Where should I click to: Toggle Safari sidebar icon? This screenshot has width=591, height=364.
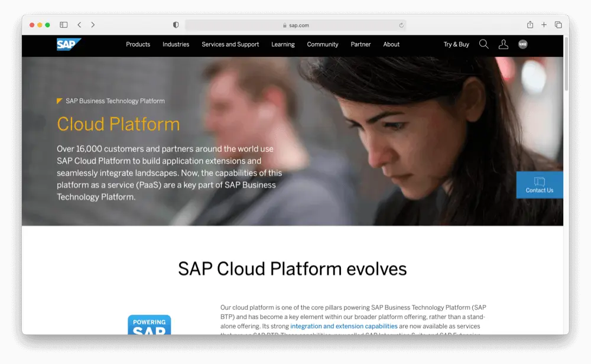(x=64, y=25)
